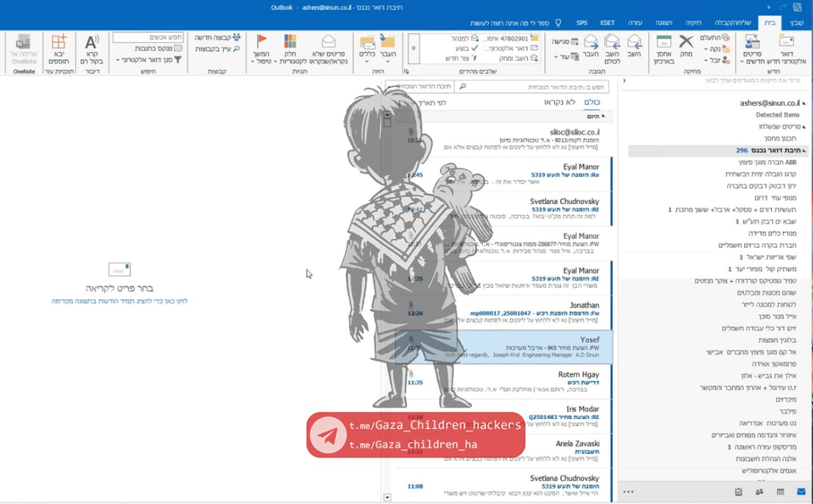The image size is (813, 504).
Task: Click the Archive (אחסן בארכיון) icon
Action: (x=664, y=43)
